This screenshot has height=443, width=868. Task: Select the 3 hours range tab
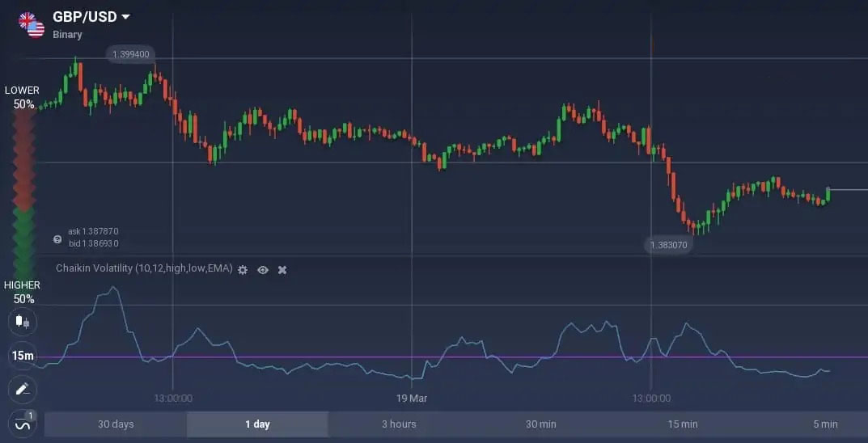coord(399,424)
